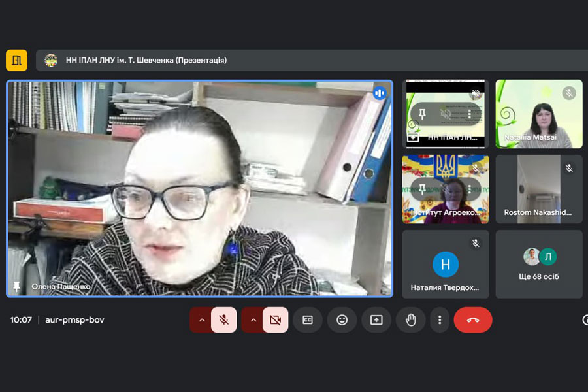
Task: Turn on the camera
Action: [x=276, y=320]
